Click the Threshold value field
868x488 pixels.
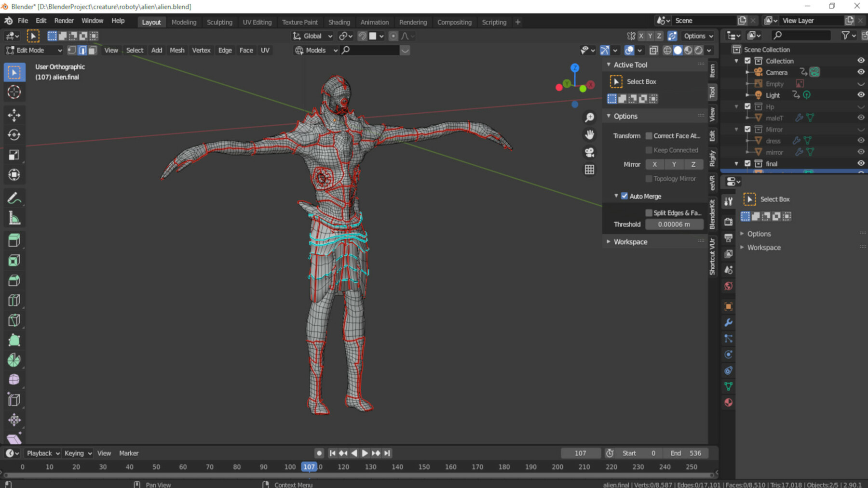674,224
